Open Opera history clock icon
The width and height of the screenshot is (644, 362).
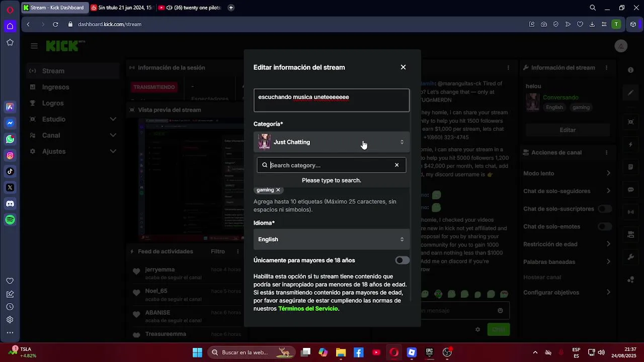point(10,307)
